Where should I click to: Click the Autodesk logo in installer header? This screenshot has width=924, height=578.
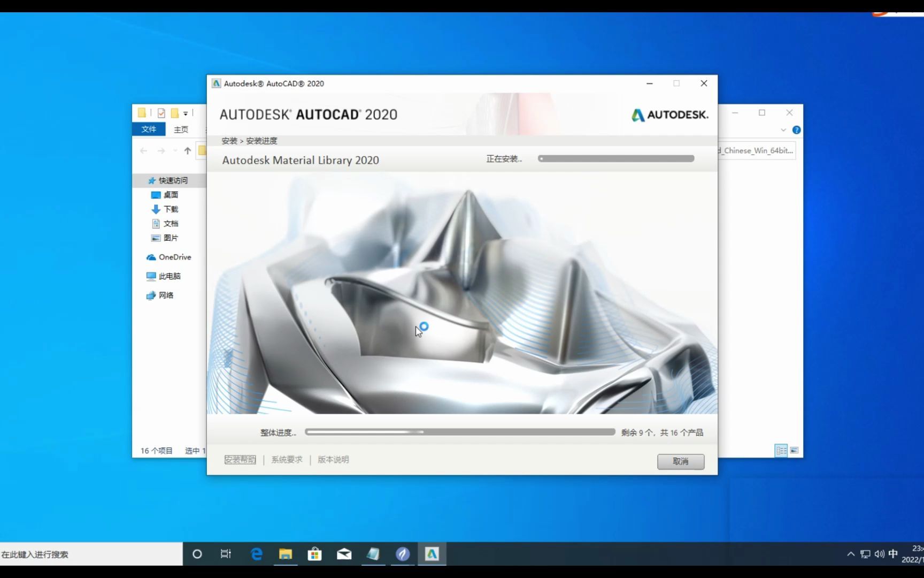(669, 115)
